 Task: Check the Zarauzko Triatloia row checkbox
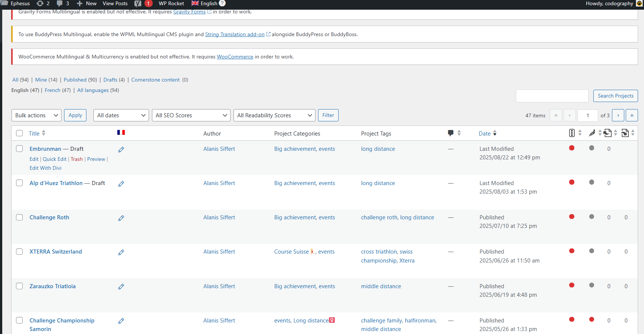(x=19, y=286)
